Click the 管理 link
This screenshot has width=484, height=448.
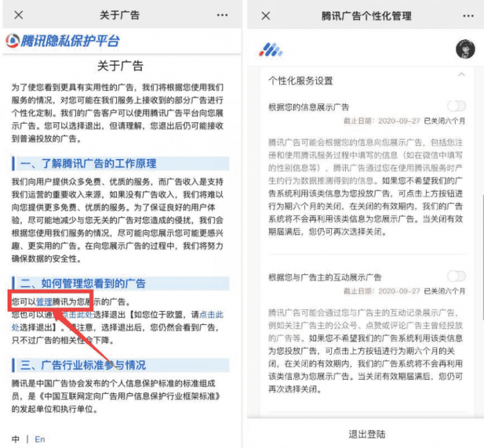pos(44,301)
